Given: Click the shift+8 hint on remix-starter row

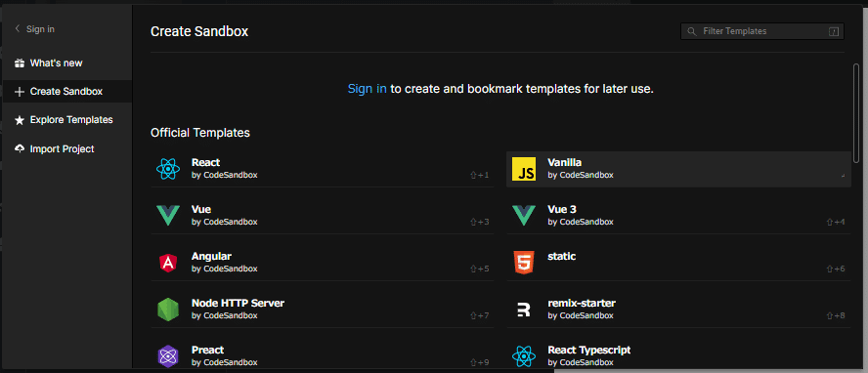Looking at the screenshot, I should click(836, 316).
